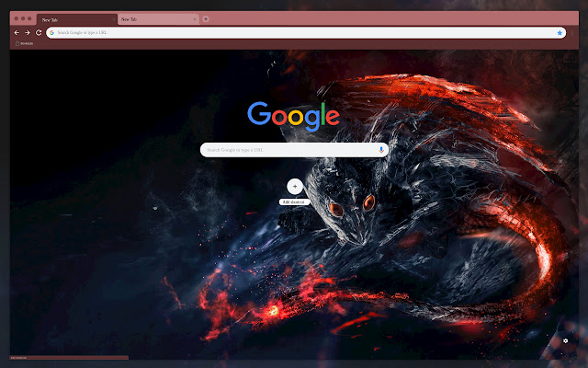Click the window maximize dot
Viewport: 588px width, 368px height.
click(x=29, y=18)
